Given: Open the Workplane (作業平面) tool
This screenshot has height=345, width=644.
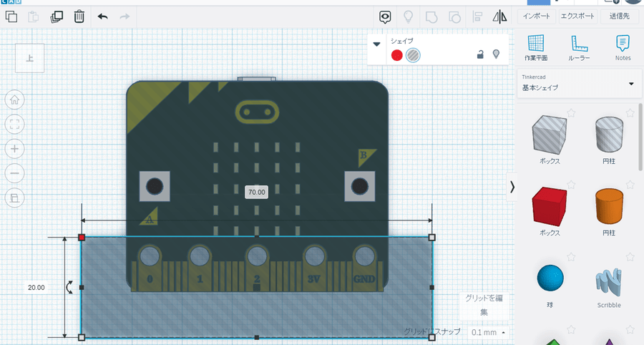Looking at the screenshot, I should click(535, 47).
